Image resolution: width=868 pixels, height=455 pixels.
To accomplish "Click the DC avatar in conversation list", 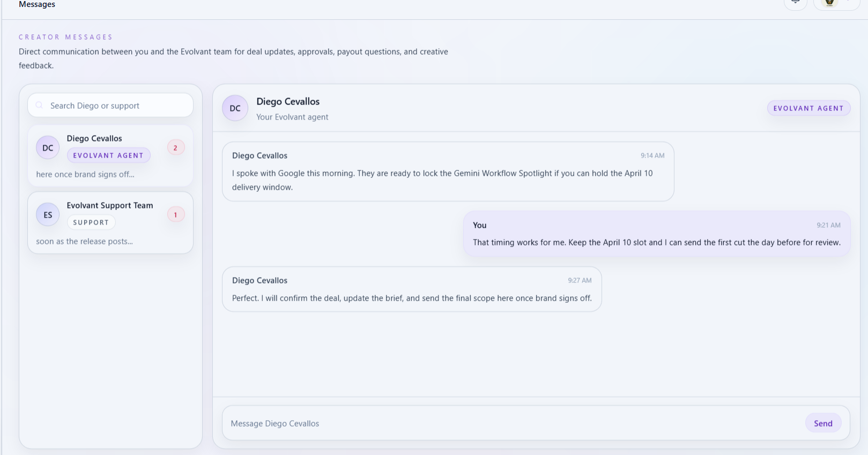I will coord(48,148).
